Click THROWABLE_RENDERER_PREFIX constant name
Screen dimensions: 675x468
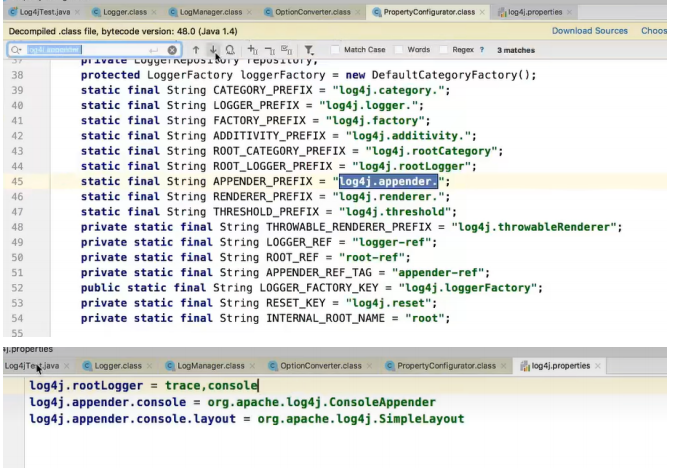tap(348, 227)
